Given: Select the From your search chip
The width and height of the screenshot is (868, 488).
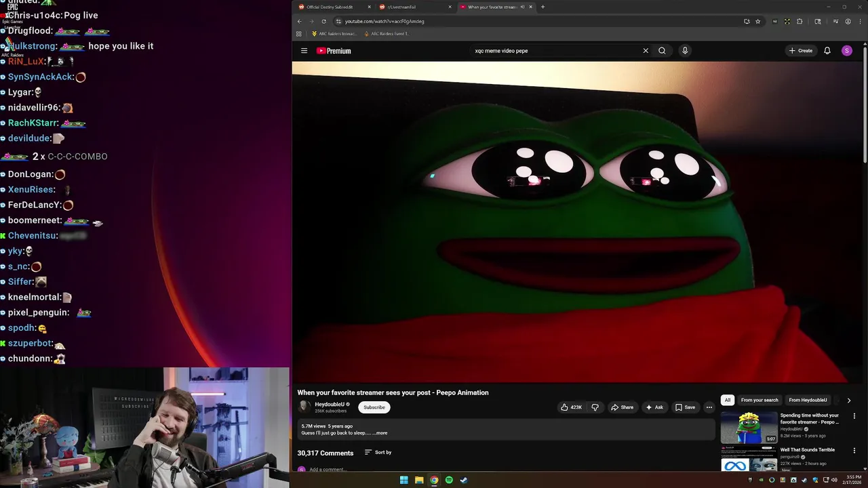Looking at the screenshot, I should [x=759, y=400].
